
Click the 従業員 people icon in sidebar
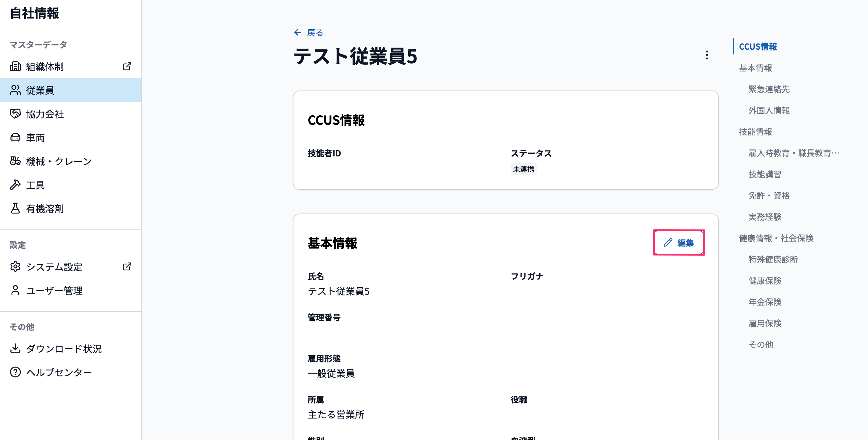tap(15, 90)
